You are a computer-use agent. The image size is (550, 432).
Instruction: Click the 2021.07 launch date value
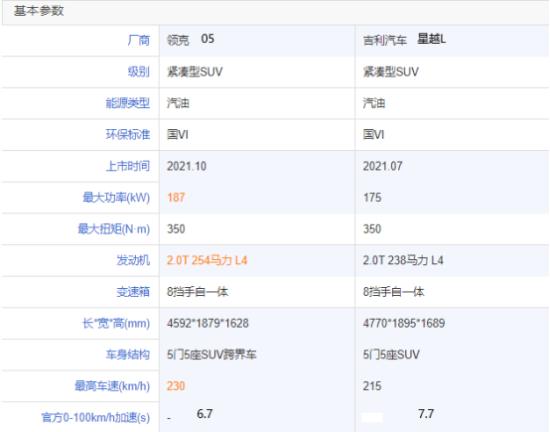[383, 166]
